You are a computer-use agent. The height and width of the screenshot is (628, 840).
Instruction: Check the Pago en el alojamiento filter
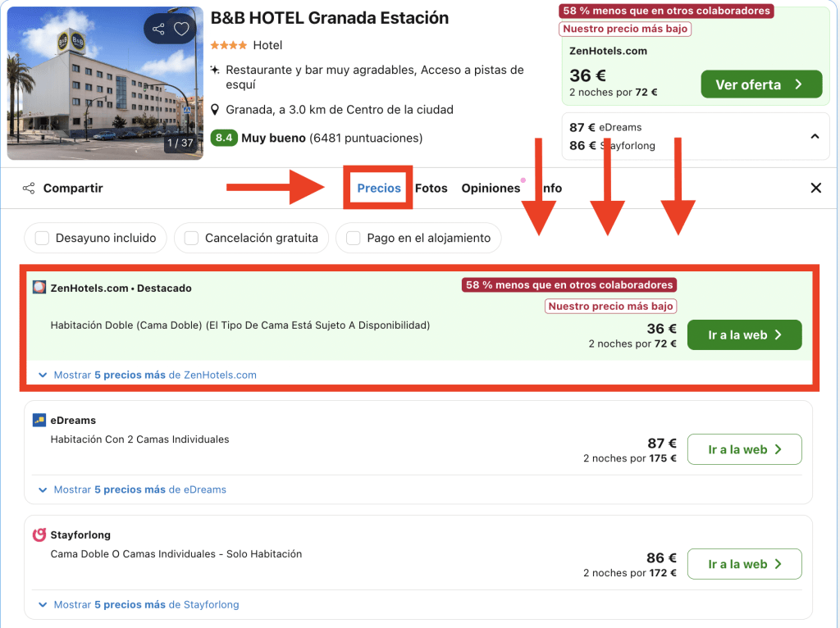[354, 239]
